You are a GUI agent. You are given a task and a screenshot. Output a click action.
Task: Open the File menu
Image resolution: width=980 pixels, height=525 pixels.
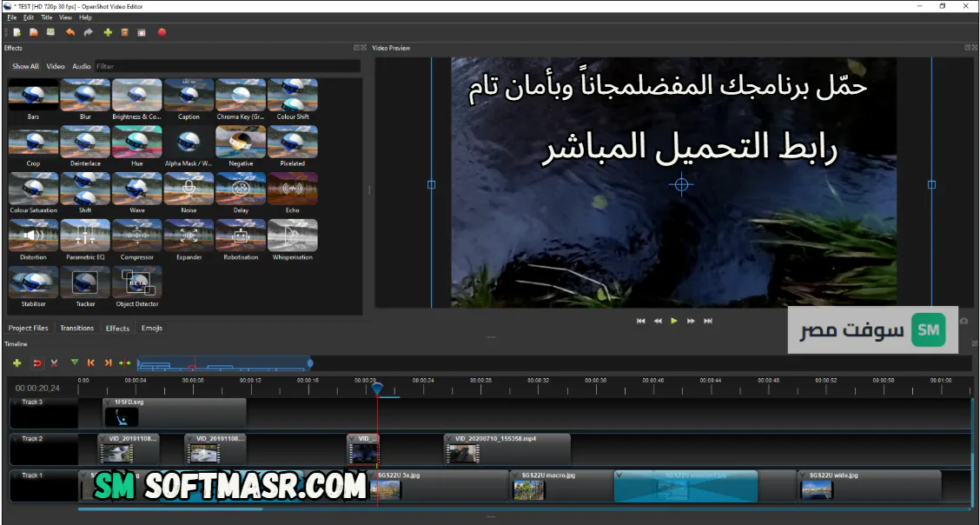12,17
